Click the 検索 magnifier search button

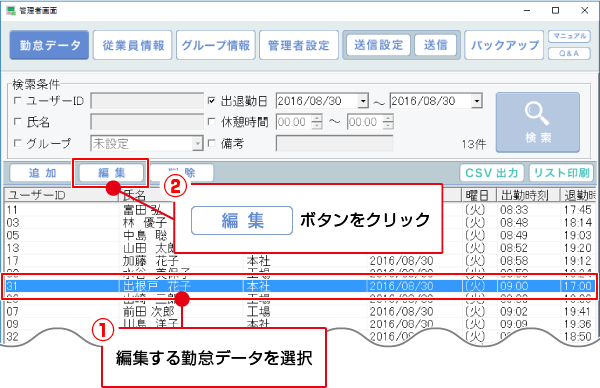pyautogui.click(x=538, y=122)
